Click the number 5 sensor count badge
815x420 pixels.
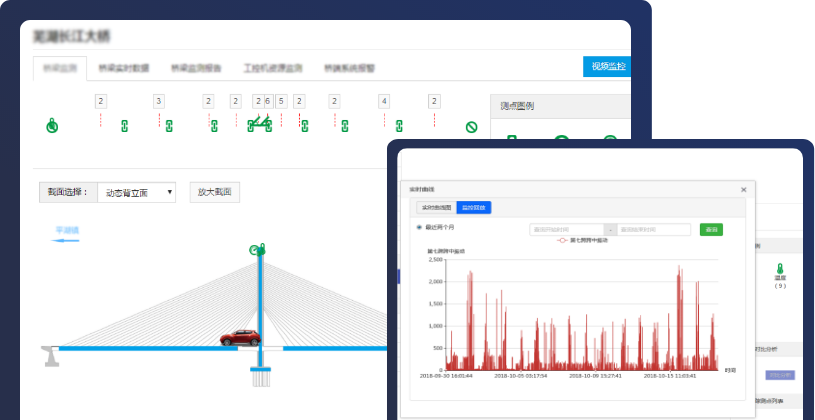[281, 101]
